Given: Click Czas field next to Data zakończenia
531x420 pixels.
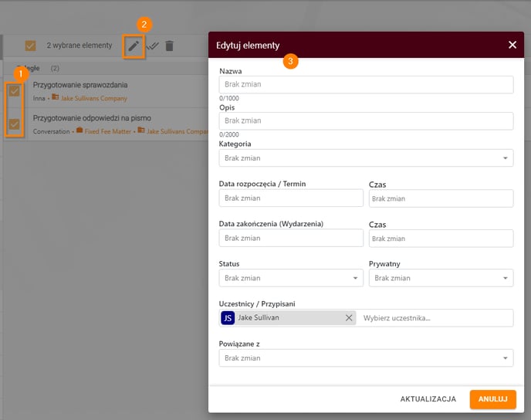Looking at the screenshot, I should (441, 239).
